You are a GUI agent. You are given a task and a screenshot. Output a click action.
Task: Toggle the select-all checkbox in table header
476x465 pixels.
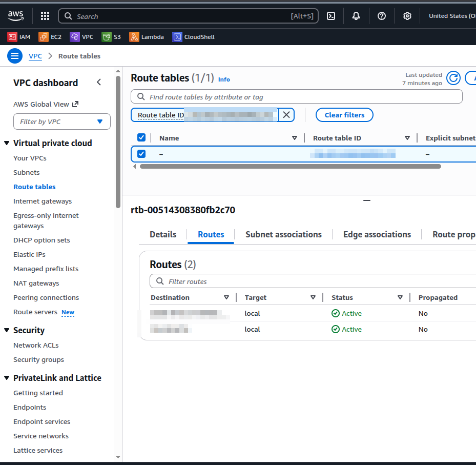pyautogui.click(x=141, y=137)
